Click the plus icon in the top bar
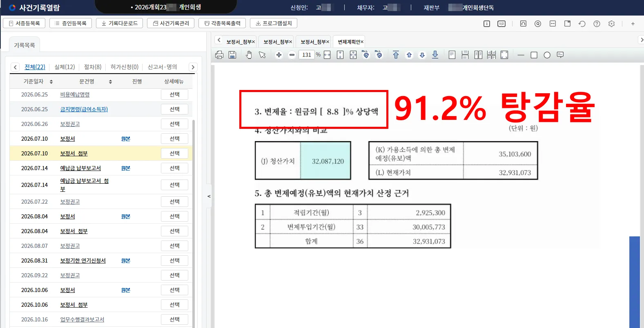The width and height of the screenshot is (644, 328). click(633, 24)
